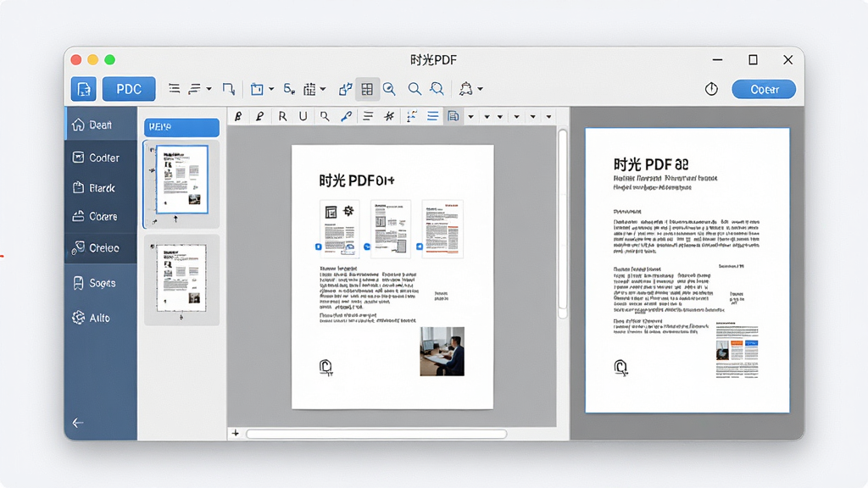Click the share export icon in top toolbar
Screen dimensions: 868x488
tap(346, 89)
